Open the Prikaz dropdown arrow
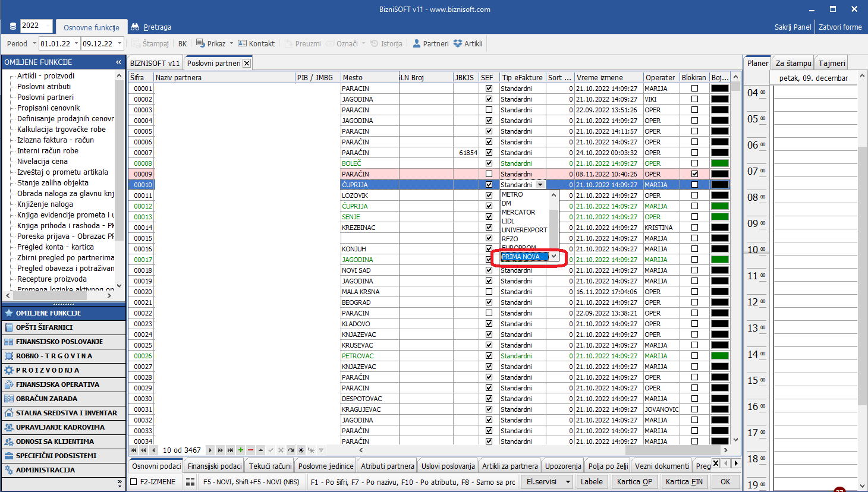 (x=230, y=43)
